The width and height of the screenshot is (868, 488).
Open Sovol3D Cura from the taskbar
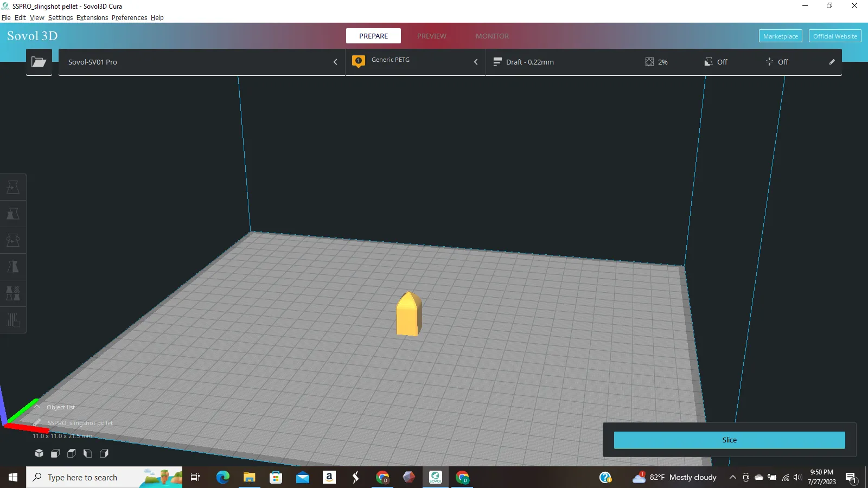point(436,477)
